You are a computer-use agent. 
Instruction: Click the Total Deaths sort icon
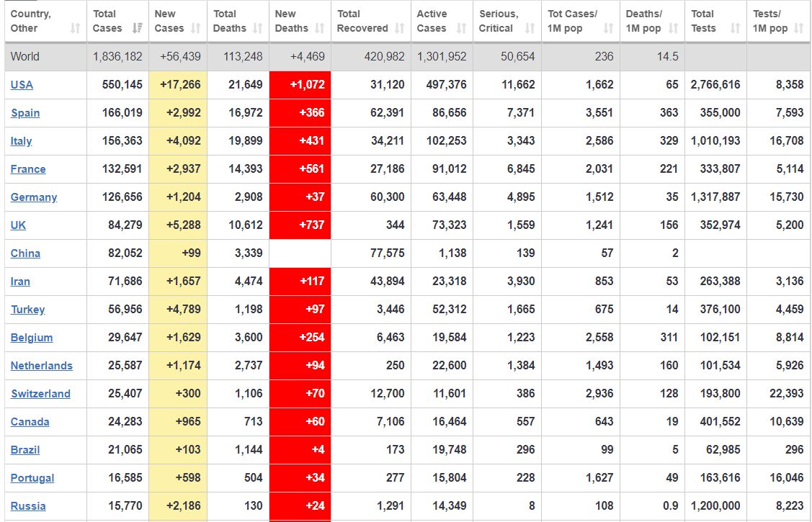[x=257, y=28]
